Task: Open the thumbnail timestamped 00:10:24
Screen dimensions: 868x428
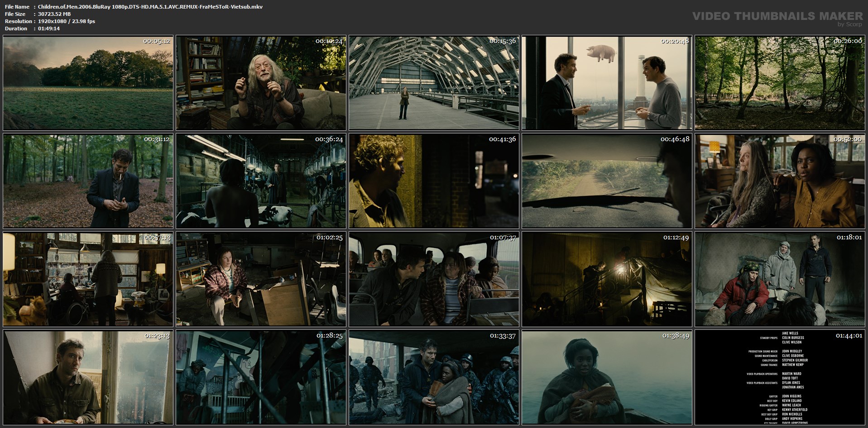Action: coord(261,83)
